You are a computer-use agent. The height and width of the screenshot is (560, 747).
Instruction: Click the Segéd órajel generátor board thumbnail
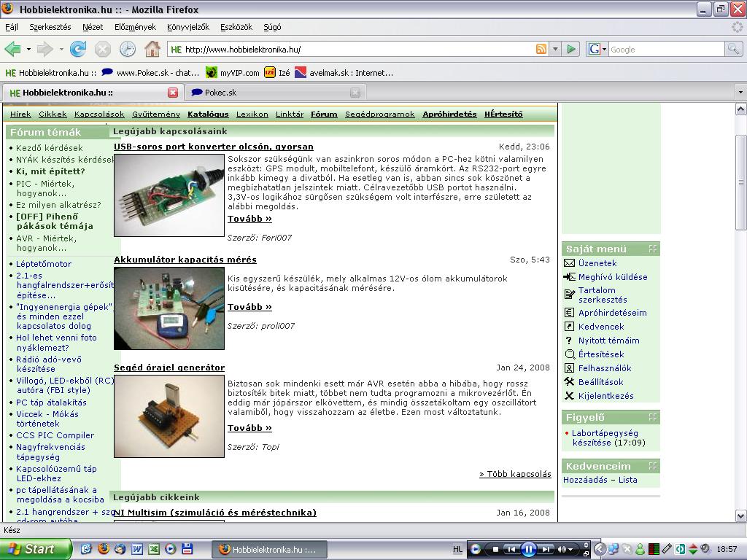click(x=169, y=416)
